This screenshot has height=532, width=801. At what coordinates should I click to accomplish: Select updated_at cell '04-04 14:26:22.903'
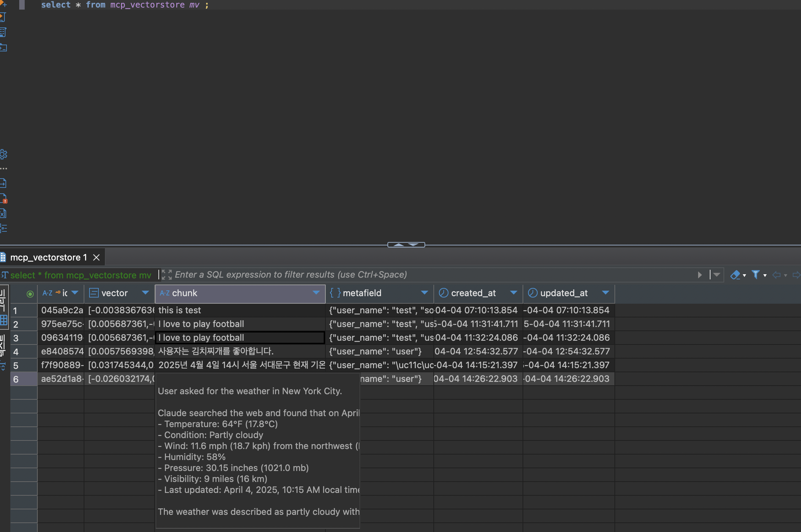(x=569, y=379)
